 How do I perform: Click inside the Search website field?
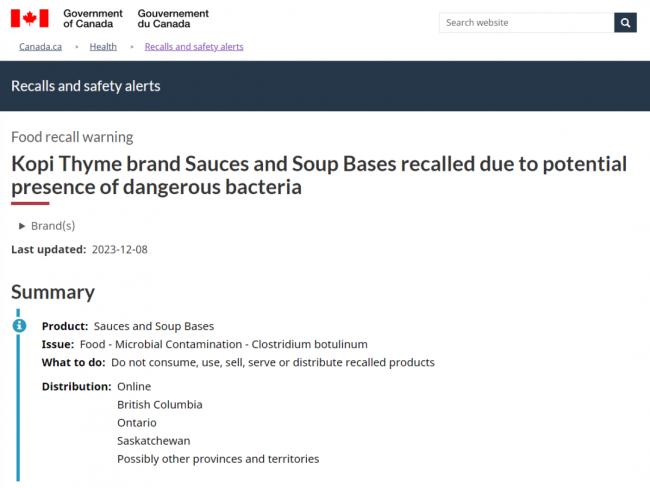[526, 22]
